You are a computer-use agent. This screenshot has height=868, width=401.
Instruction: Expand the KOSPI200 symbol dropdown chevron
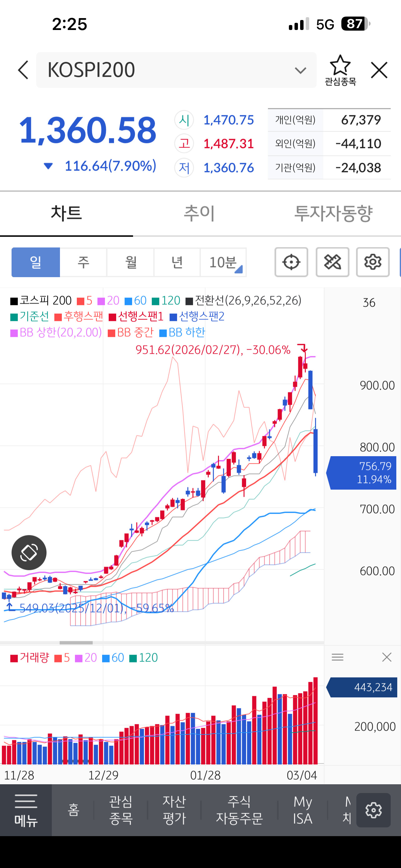click(x=300, y=70)
